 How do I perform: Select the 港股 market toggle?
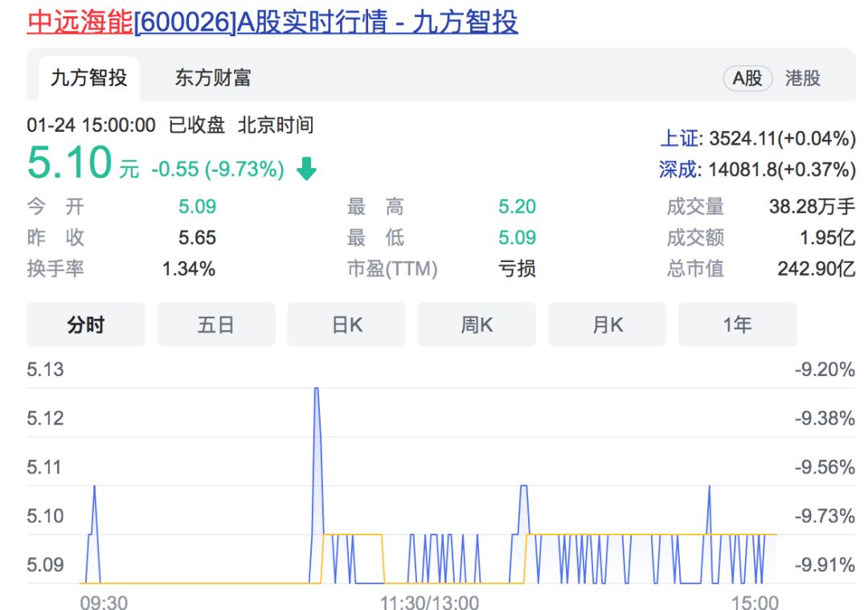point(803,78)
